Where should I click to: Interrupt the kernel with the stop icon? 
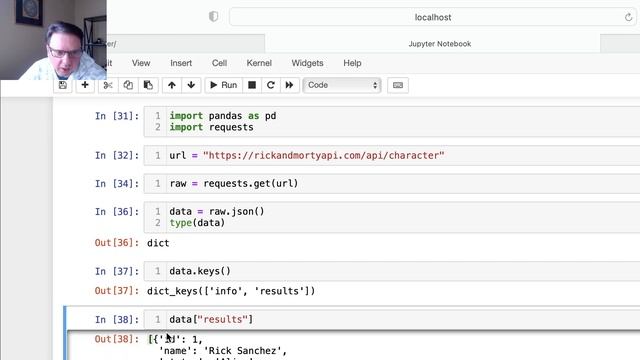pyautogui.click(x=252, y=85)
